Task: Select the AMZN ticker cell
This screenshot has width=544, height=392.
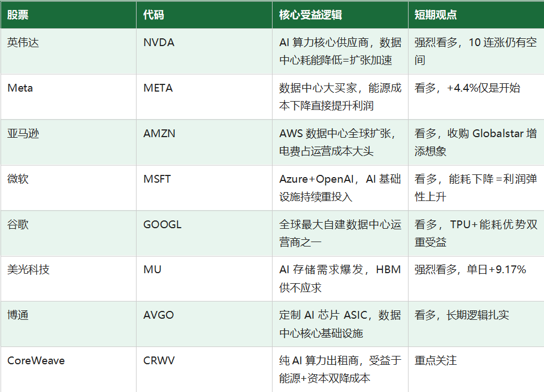Action: (x=204, y=142)
